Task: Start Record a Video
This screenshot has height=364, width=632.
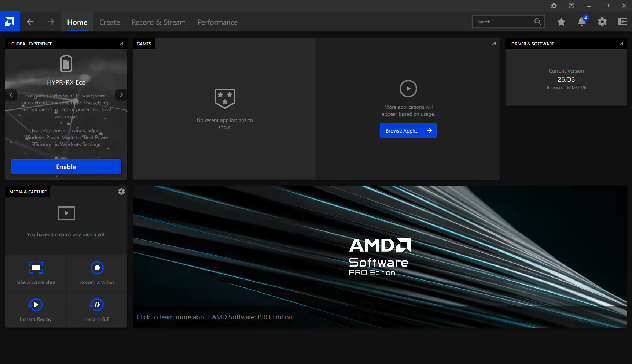Action: pos(97,273)
